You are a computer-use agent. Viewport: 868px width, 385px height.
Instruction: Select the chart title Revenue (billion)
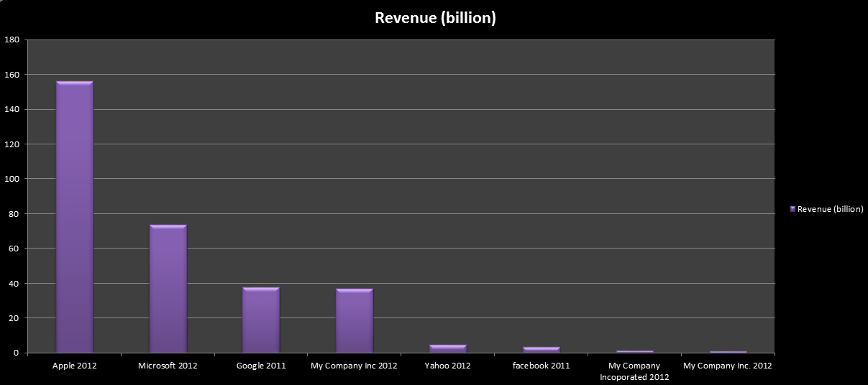pyautogui.click(x=435, y=19)
